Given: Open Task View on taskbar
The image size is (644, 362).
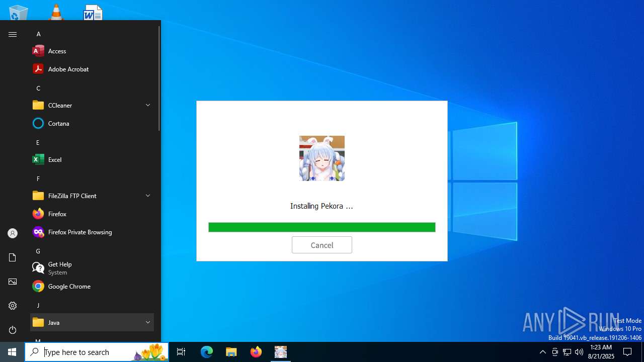Looking at the screenshot, I should (x=181, y=352).
